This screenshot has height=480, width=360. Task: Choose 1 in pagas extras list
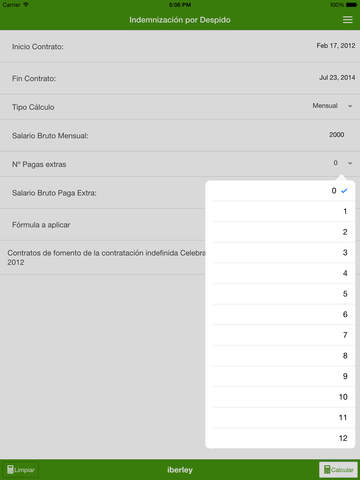pyautogui.click(x=280, y=211)
